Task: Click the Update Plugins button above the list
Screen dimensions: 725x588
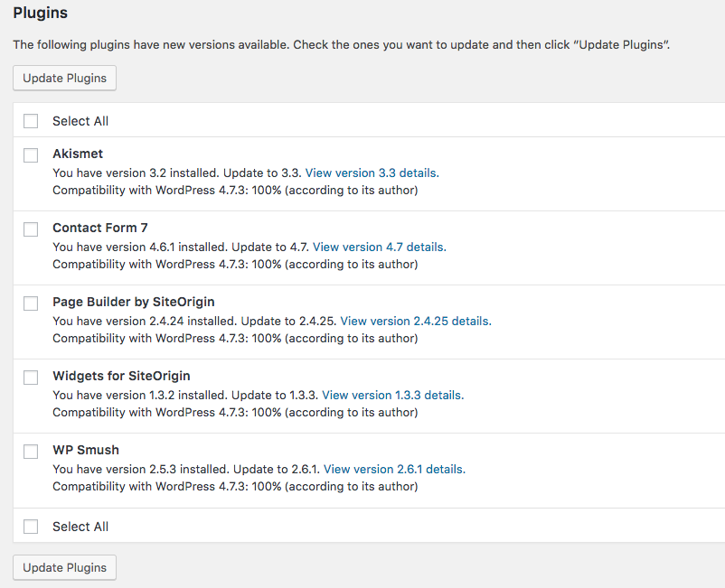Action: [x=64, y=78]
